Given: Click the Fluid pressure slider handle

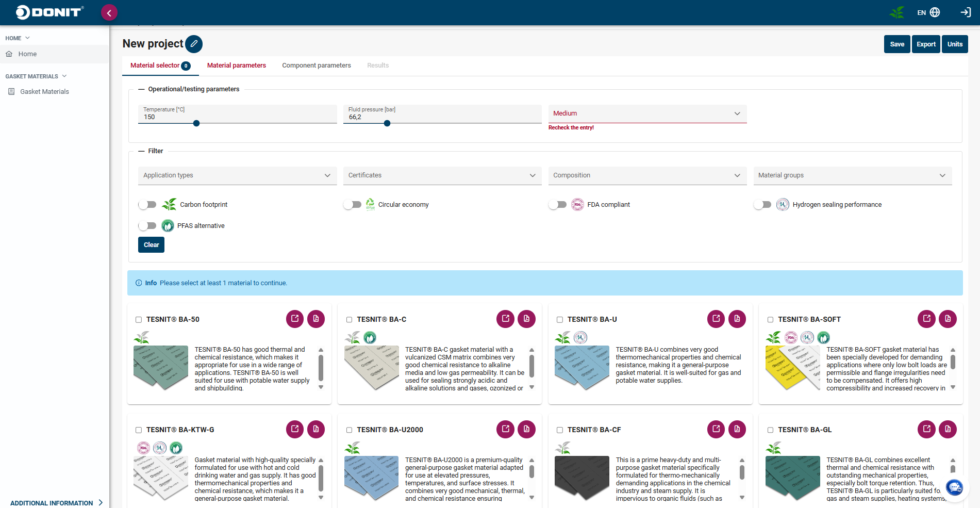Looking at the screenshot, I should pos(387,123).
